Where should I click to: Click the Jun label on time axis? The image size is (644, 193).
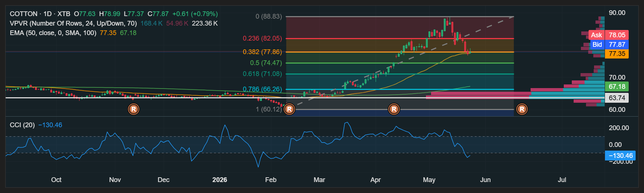[485, 180]
